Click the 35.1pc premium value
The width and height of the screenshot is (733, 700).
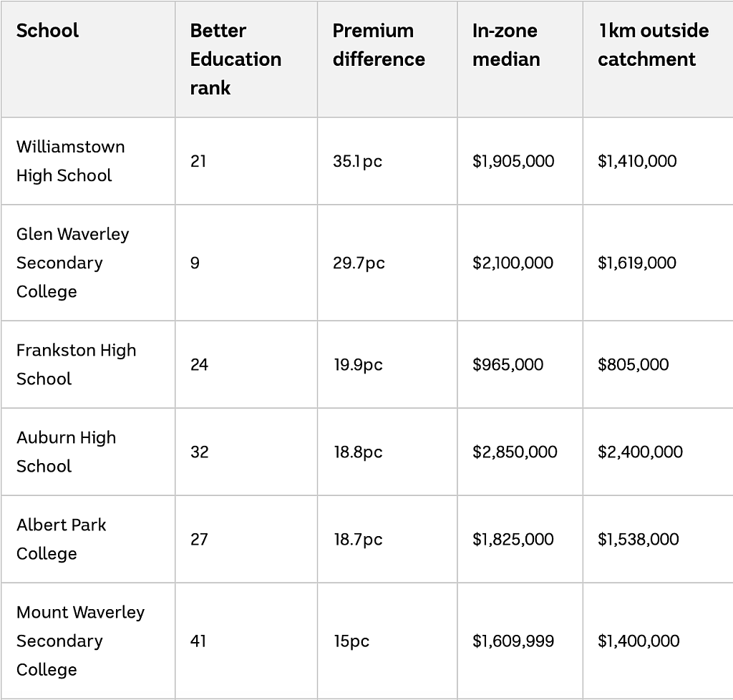coord(358,161)
